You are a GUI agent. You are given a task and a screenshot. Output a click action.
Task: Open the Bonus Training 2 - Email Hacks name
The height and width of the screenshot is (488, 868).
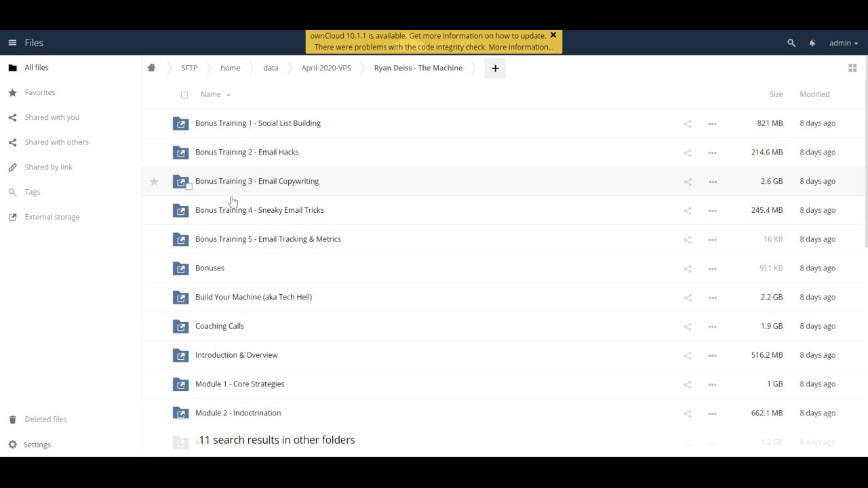click(247, 152)
